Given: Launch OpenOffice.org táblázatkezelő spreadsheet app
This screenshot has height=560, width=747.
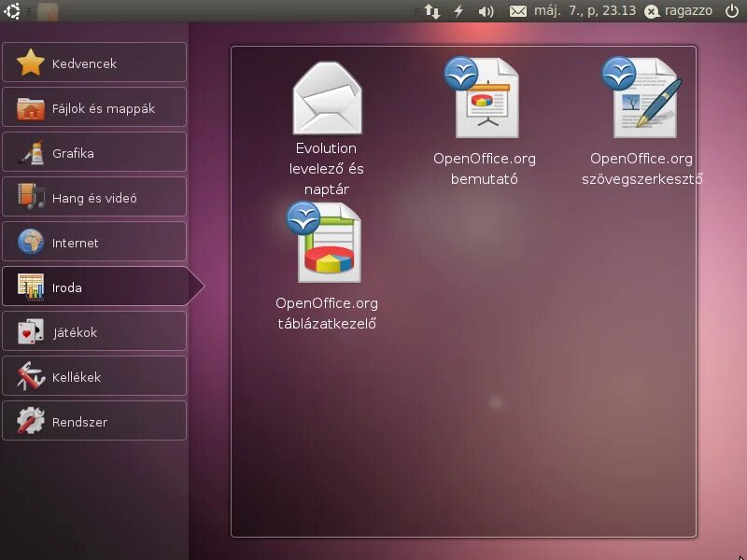Looking at the screenshot, I should (327, 266).
